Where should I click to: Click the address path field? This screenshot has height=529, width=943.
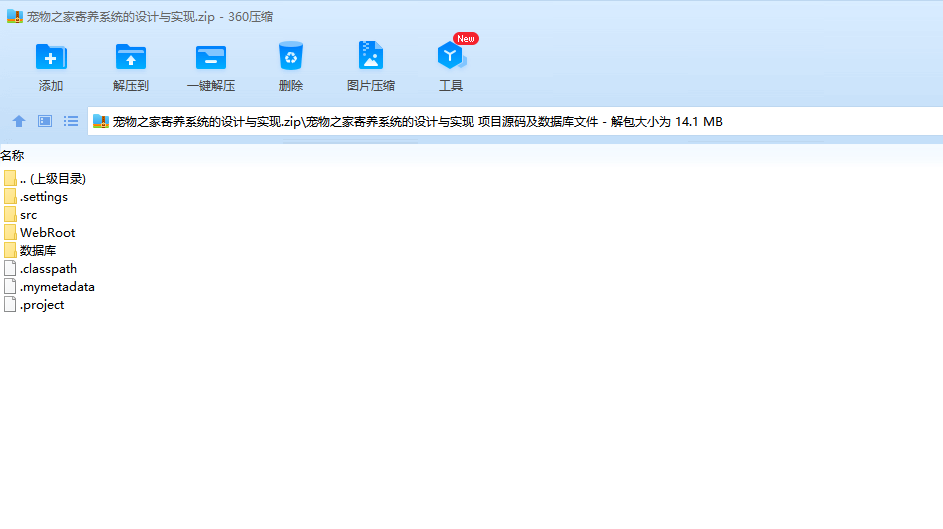click(515, 121)
